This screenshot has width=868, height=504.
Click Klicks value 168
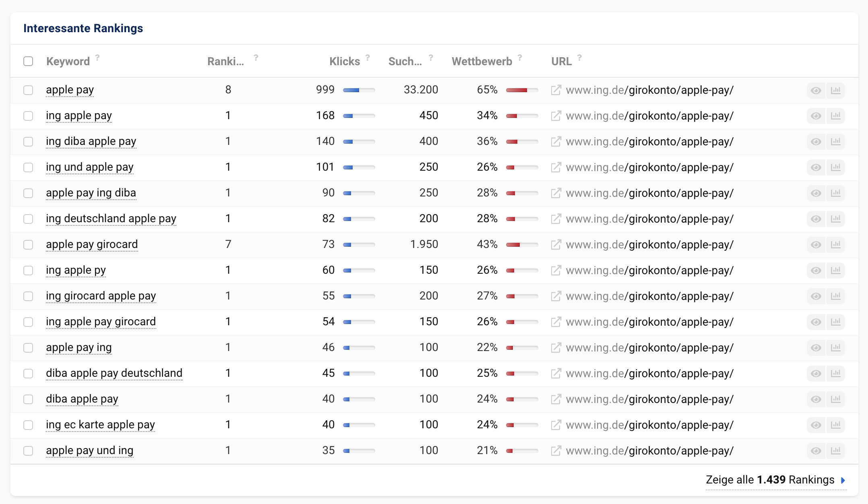[x=325, y=116]
